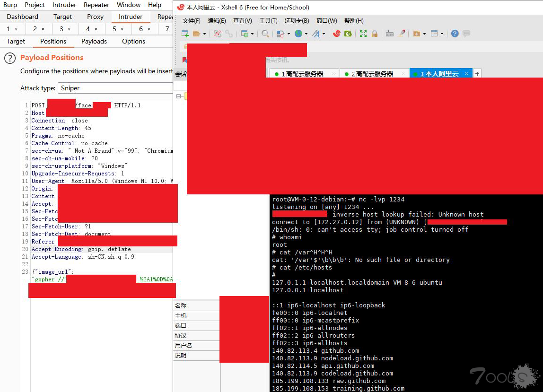
Task: Click the Find magnifier icon in Xshell
Action: [x=265, y=34]
